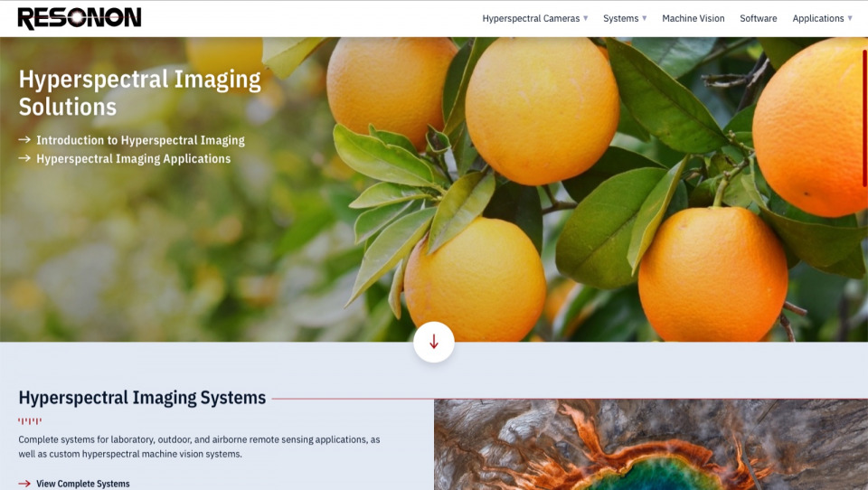This screenshot has height=490, width=868.
Task: Click the Hyperspectral Imaging Systems heading
Action: [x=142, y=398]
